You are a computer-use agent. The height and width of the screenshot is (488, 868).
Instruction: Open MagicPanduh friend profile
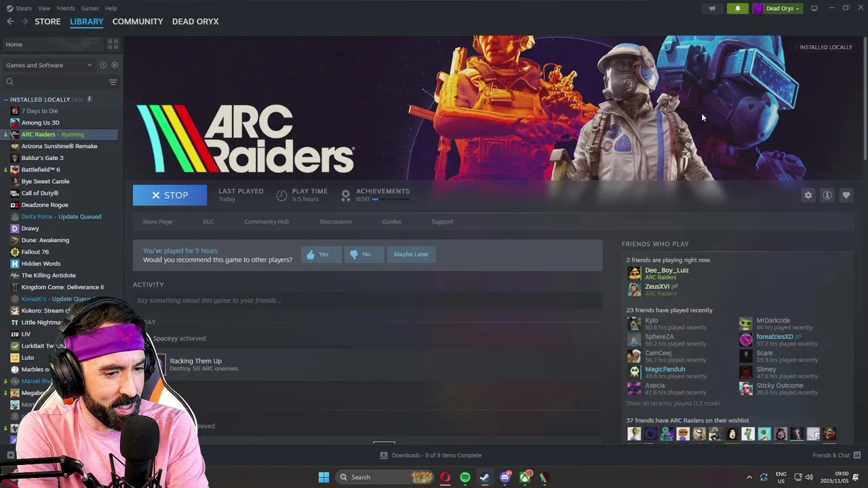[665, 369]
